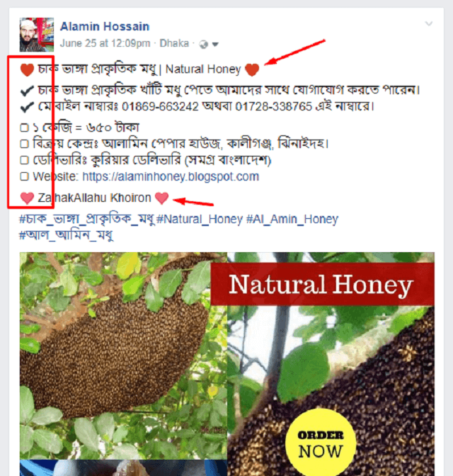Click the yellow ORDER NOW badge
The image size is (453, 476).
pyautogui.click(x=321, y=443)
